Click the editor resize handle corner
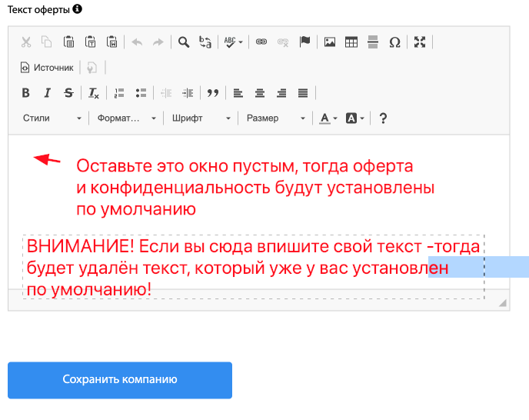529x420 pixels. 503,302
